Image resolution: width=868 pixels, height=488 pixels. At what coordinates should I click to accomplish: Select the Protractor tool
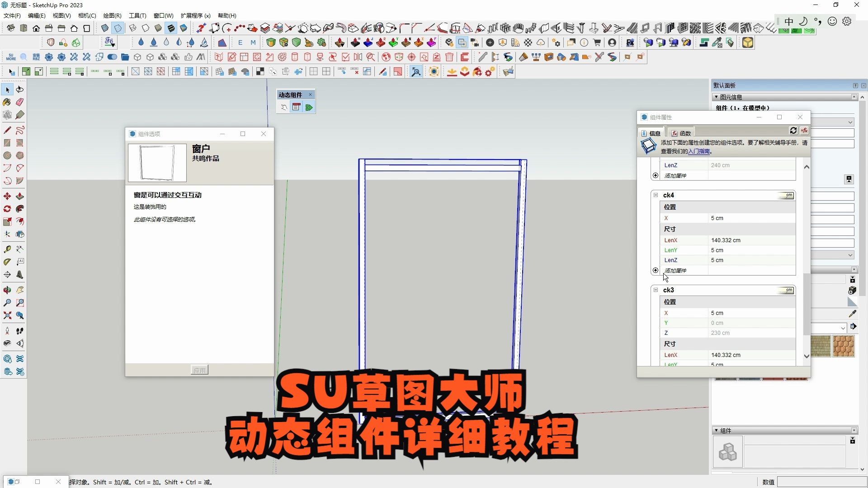tap(7, 262)
